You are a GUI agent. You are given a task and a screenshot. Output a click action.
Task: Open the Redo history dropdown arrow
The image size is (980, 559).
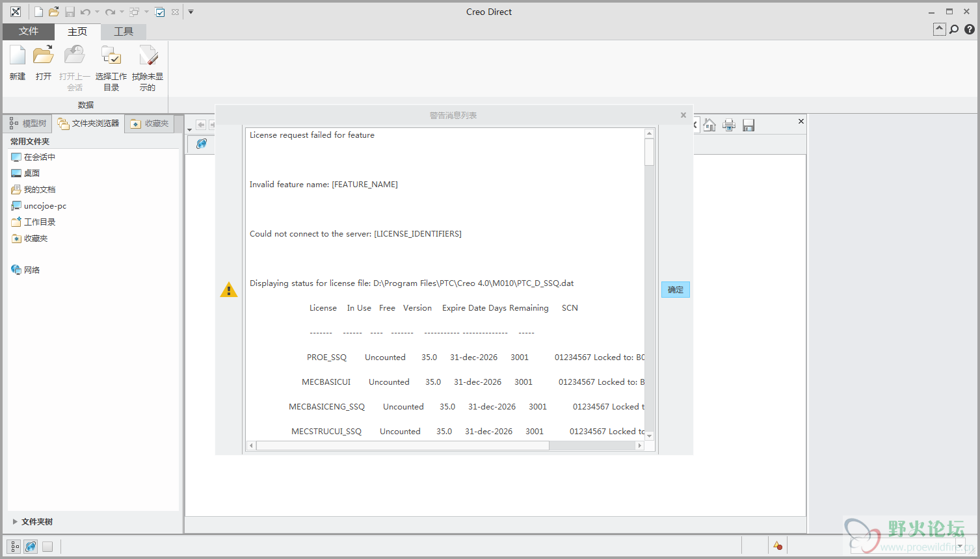122,12
